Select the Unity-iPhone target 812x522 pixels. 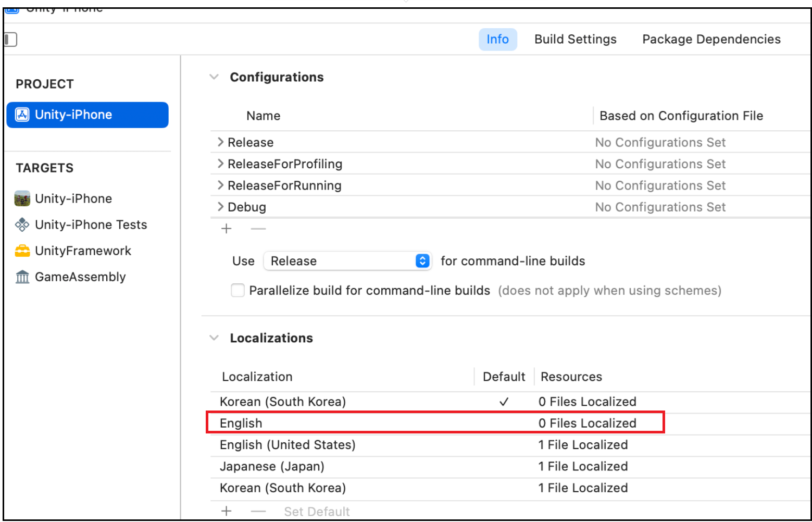(x=73, y=198)
